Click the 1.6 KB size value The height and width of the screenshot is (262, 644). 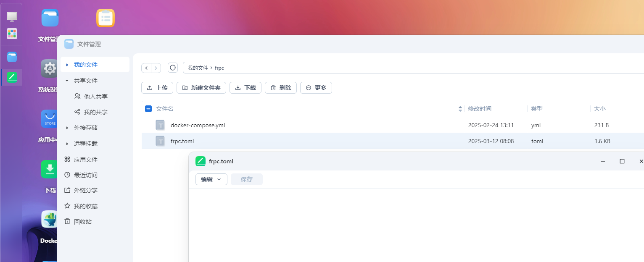click(602, 141)
